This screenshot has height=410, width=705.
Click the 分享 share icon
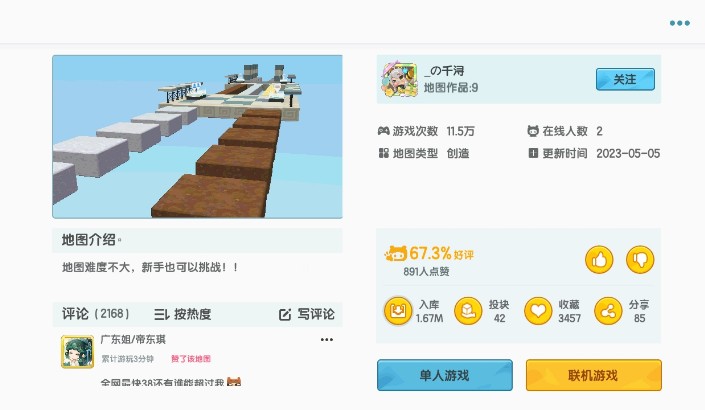(608, 311)
